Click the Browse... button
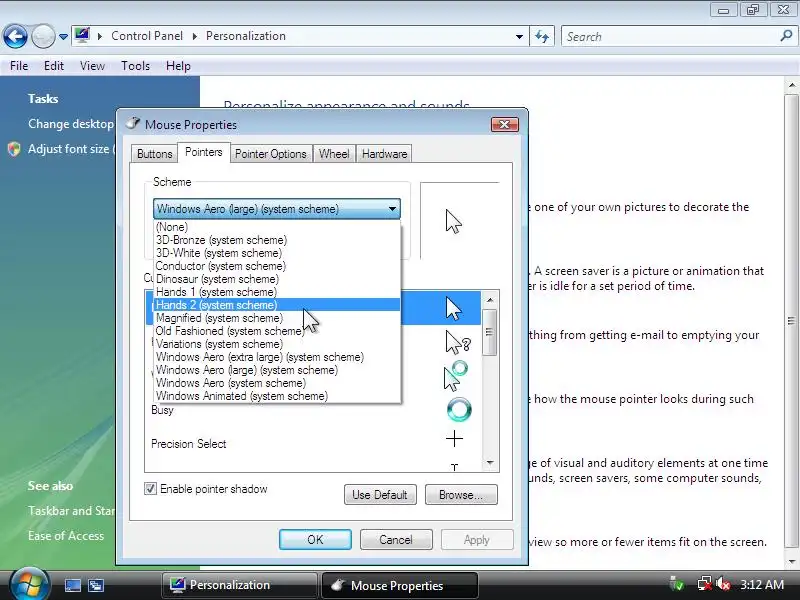The width and height of the screenshot is (800, 600). tap(461, 494)
